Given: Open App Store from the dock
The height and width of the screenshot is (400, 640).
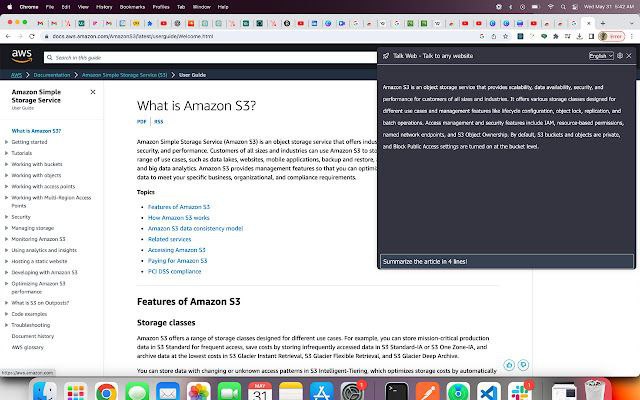Looking at the screenshot, I should [322, 392].
